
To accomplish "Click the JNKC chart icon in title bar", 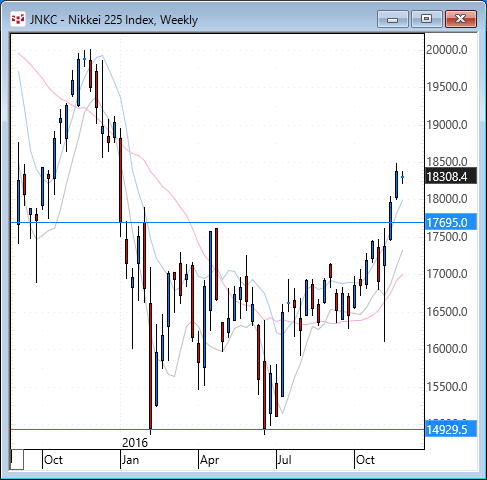I will (18, 20).
